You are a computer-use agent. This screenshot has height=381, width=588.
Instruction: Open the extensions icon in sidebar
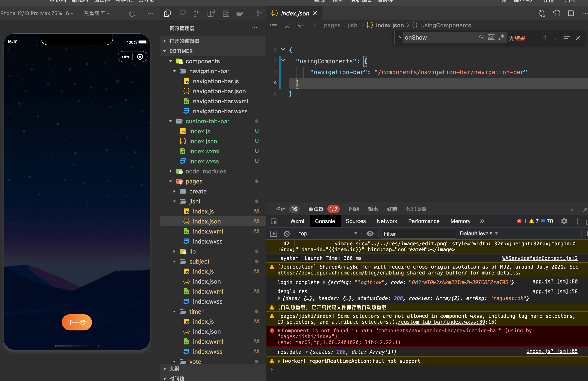(x=211, y=13)
